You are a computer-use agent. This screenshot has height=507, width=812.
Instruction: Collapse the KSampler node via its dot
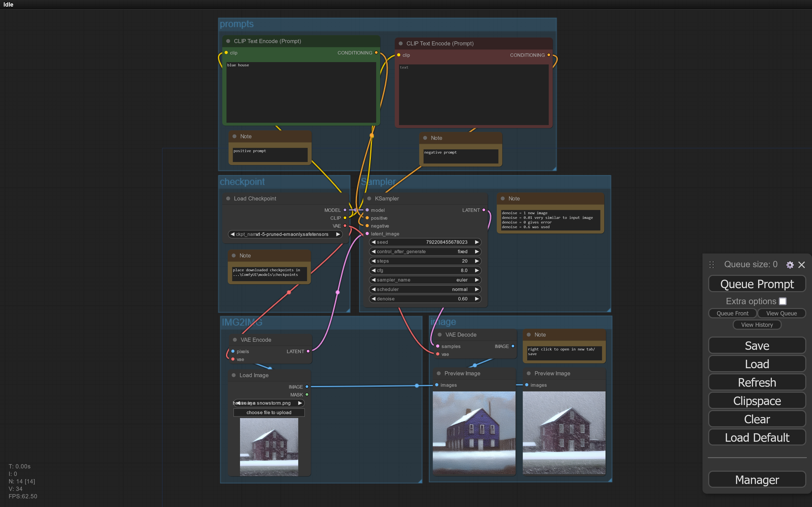click(369, 199)
